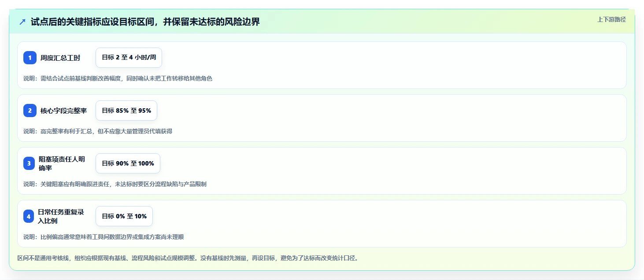Click the 上下游路径 label at top right
644x280 pixels.
(x=611, y=19)
